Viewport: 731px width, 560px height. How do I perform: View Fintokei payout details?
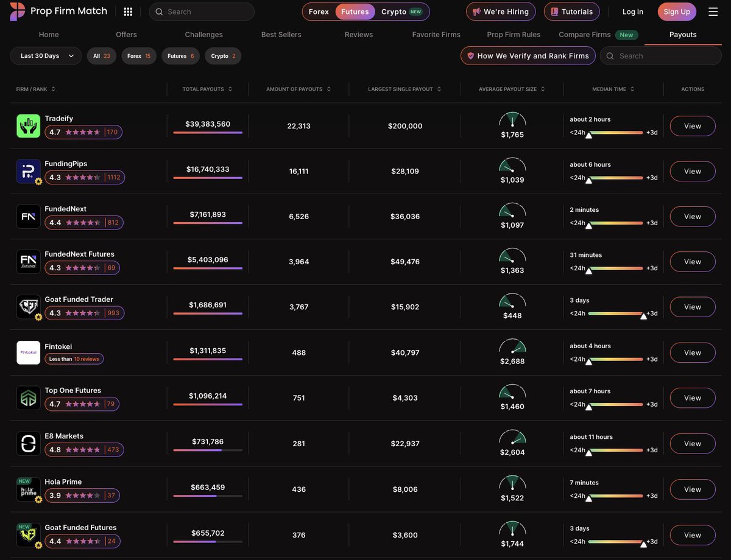(693, 352)
